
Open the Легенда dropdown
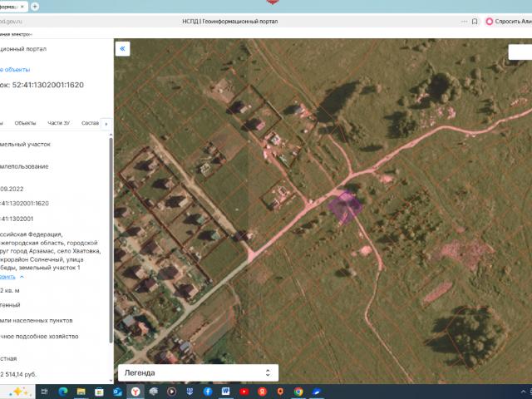[x=198, y=373]
